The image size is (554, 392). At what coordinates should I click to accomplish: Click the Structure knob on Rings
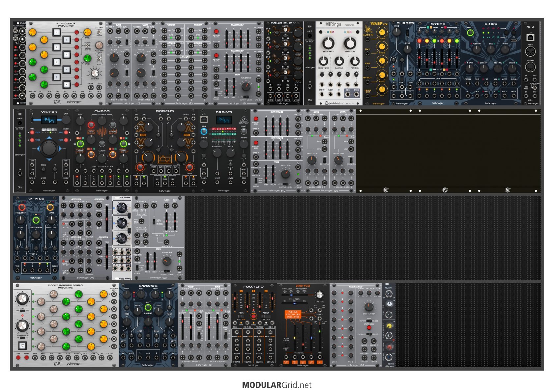tap(350, 43)
